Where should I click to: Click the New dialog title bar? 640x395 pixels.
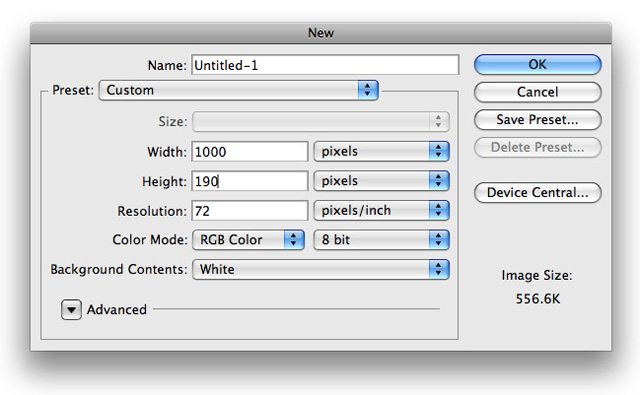point(321,33)
